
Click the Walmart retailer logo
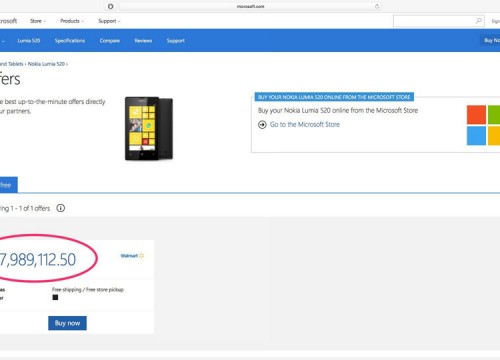[132, 256]
